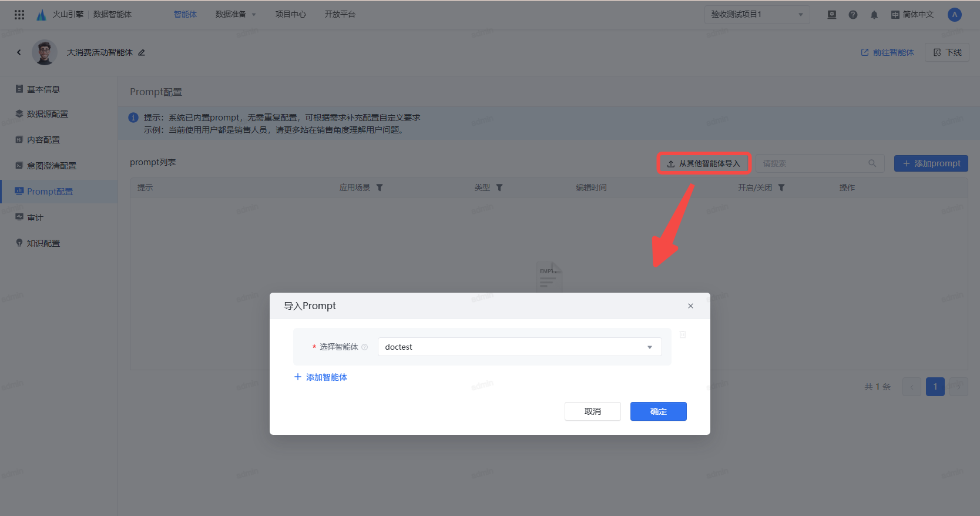Open 意图澄清配置 in the sidebar
Screen dimensions: 980x516
click(59, 166)
